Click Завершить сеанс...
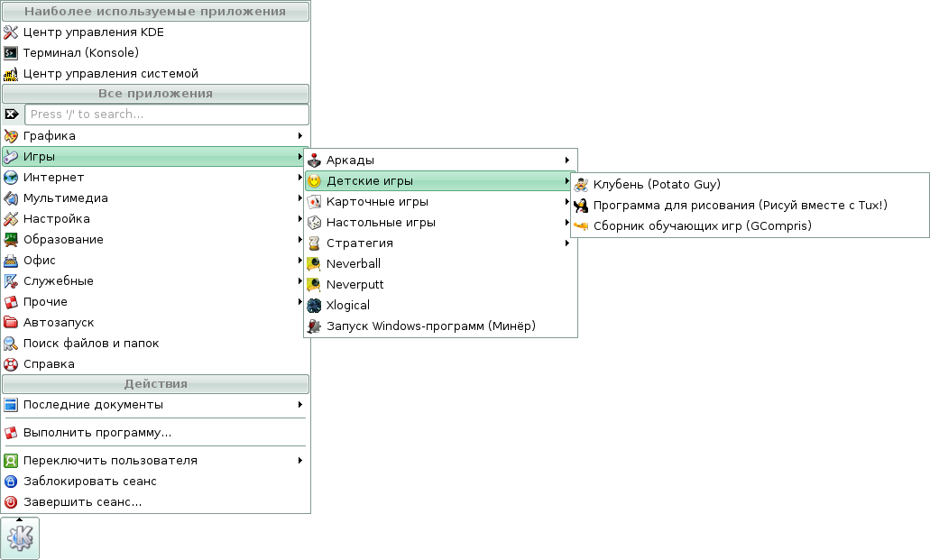The image size is (930, 560). 82,501
